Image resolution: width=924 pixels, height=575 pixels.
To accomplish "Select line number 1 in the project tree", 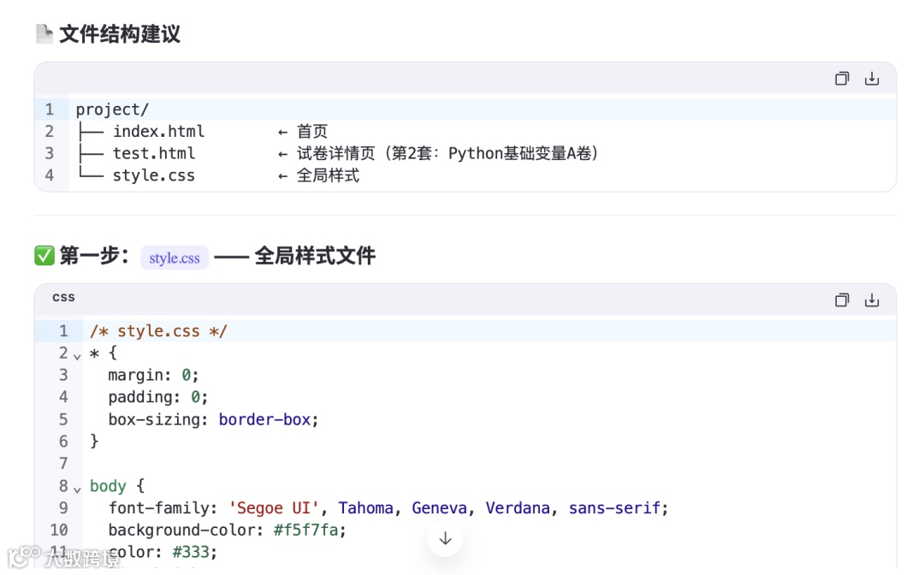I will (50, 110).
